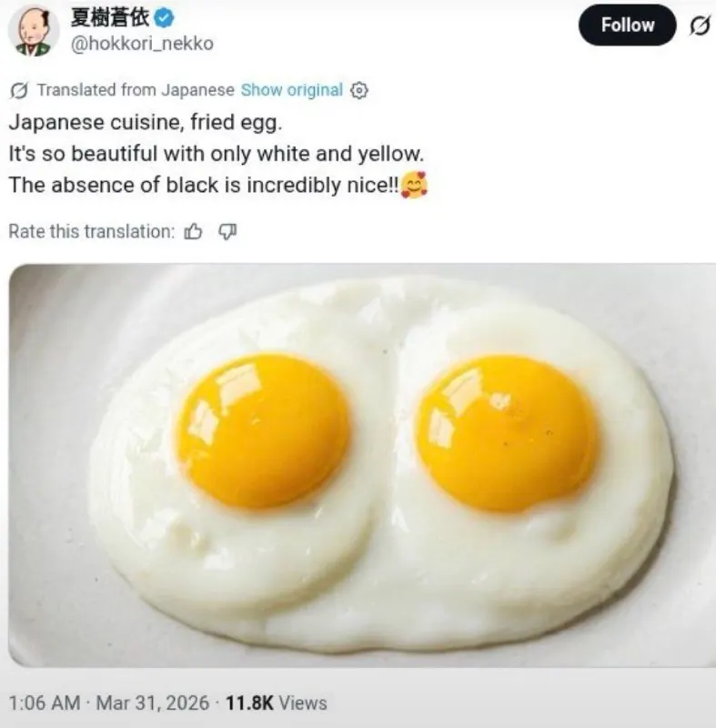Image resolution: width=716 pixels, height=728 pixels.
Task: Open translation settings gear icon
Action: pyautogui.click(x=358, y=90)
